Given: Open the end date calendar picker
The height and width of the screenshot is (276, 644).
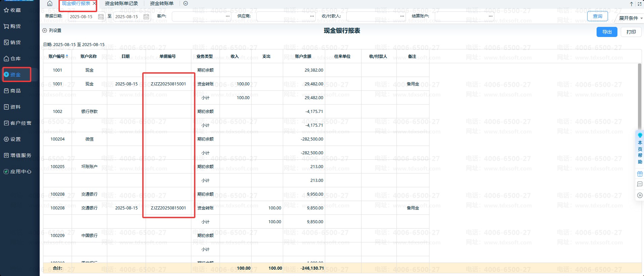Looking at the screenshot, I should pyautogui.click(x=146, y=16).
